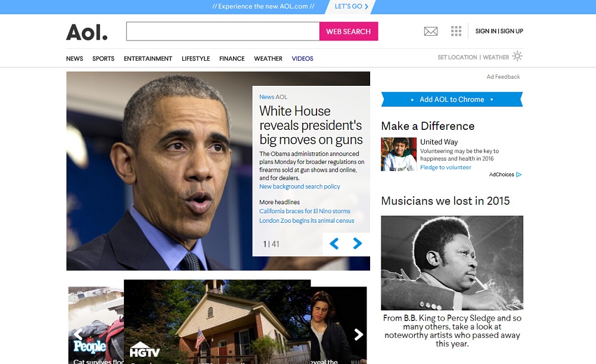The width and height of the screenshot is (596, 364).
Task: Click Set Location link
Action: (x=457, y=57)
